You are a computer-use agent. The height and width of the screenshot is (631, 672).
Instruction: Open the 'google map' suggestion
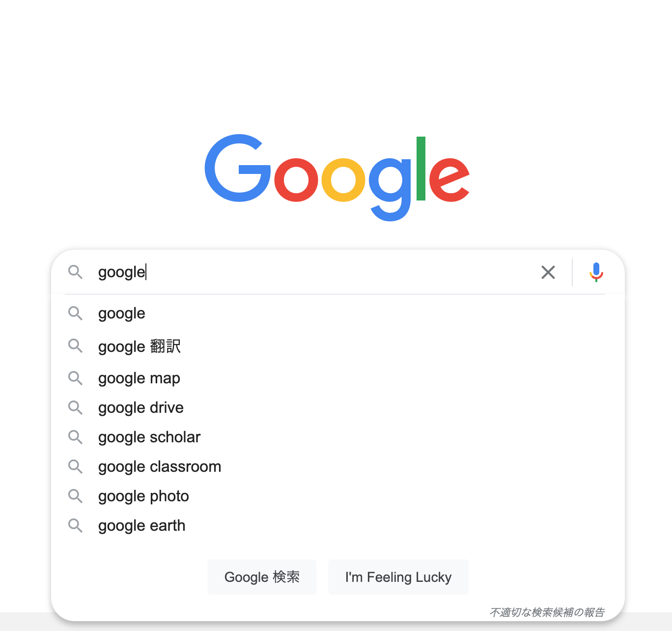pos(139,378)
